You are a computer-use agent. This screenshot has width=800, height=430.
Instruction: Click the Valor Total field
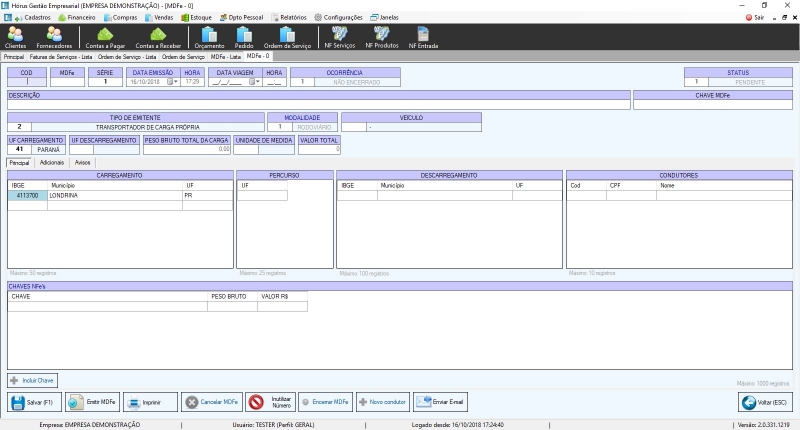[319, 149]
